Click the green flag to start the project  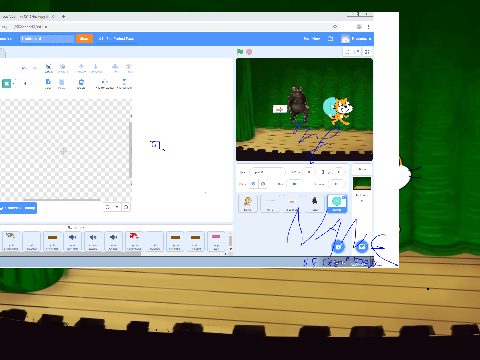tap(240, 52)
